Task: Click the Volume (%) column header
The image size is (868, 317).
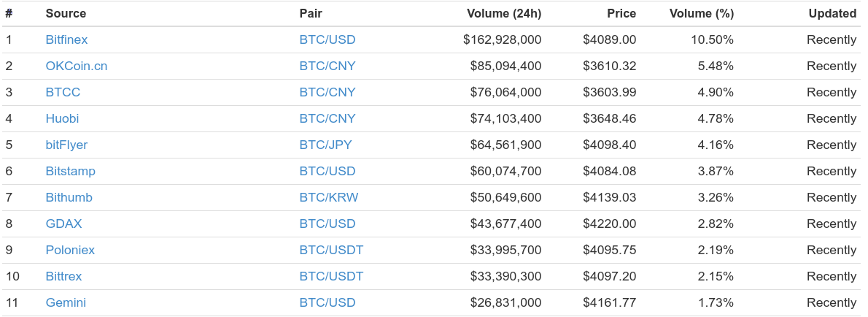Action: pyautogui.click(x=702, y=13)
